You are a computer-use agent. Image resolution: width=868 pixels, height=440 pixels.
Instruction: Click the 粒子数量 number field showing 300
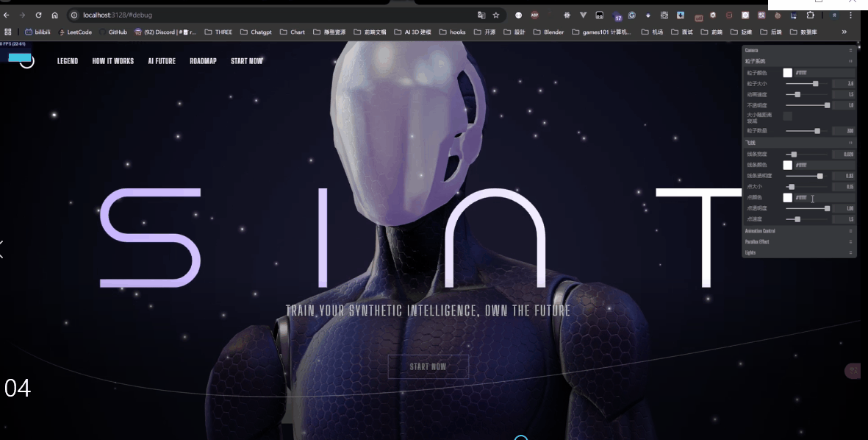pos(844,131)
